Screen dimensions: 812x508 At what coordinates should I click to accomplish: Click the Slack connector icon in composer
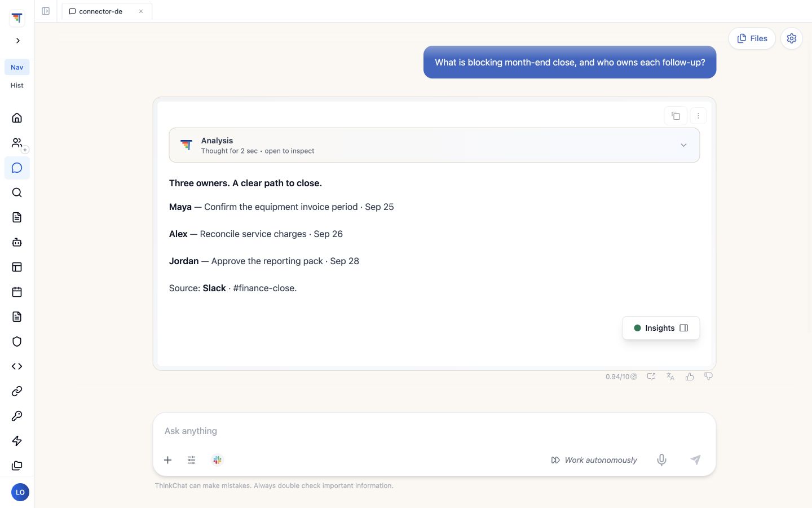(217, 460)
